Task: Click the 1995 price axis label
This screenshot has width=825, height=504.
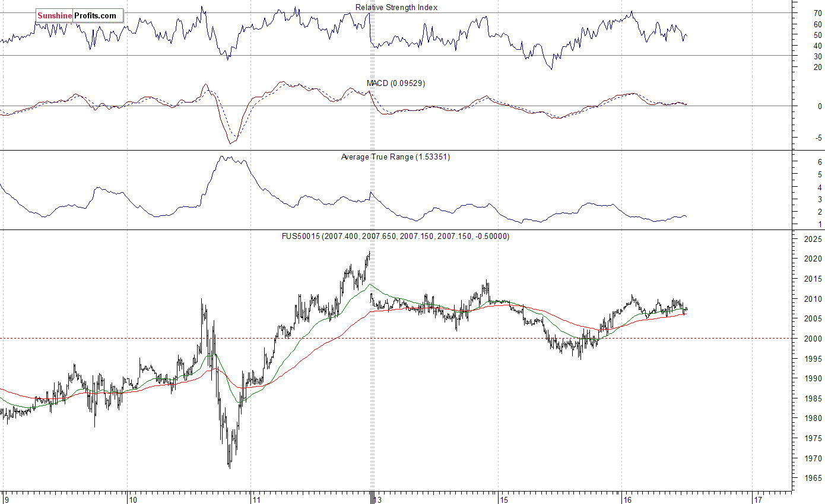Action: [x=813, y=359]
